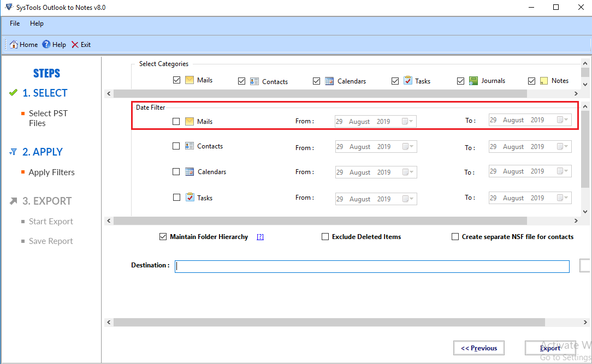Click the funnel icon beside 2. APPLY
The width and height of the screenshot is (592, 364).
tap(13, 152)
